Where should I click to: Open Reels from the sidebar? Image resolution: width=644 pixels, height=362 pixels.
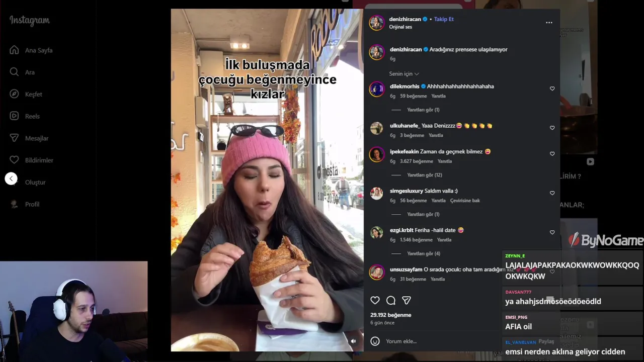tap(32, 116)
